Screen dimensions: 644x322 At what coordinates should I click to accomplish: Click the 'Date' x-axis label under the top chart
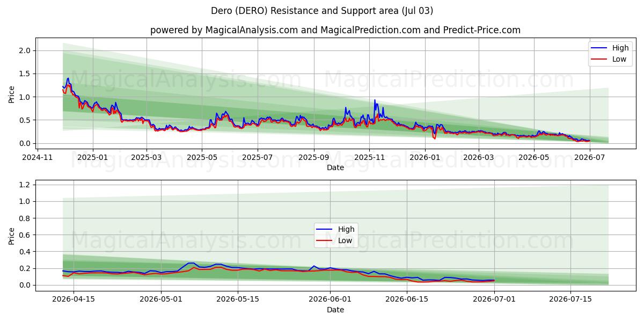(335, 168)
